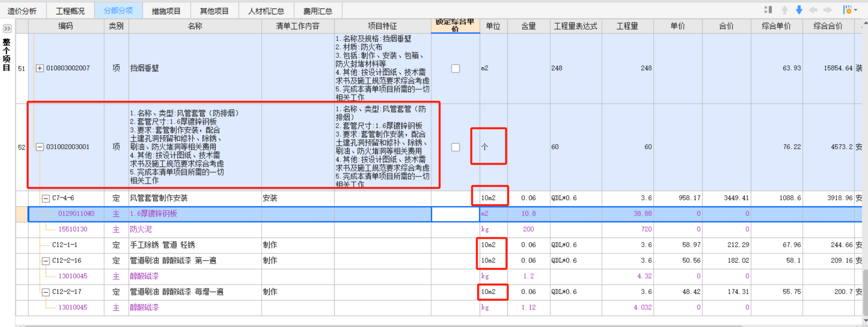Click the 1.2 content cell under C12-2-16
Screen dimensions: 868x327
529,277
